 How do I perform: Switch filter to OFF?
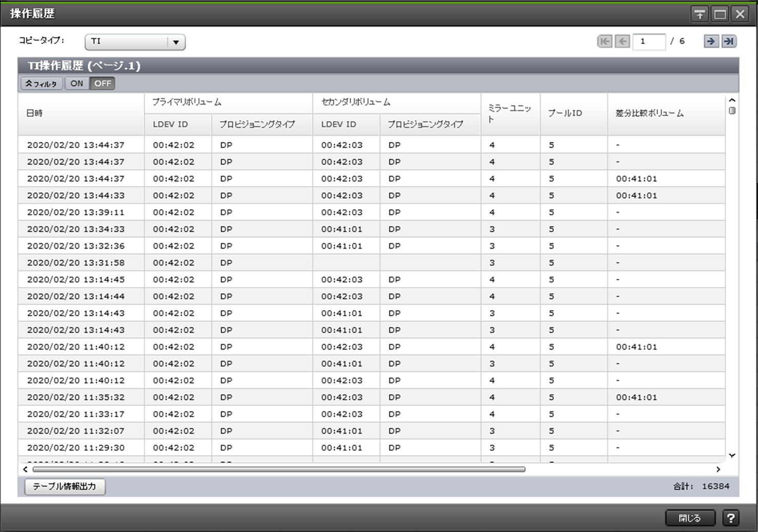(103, 84)
